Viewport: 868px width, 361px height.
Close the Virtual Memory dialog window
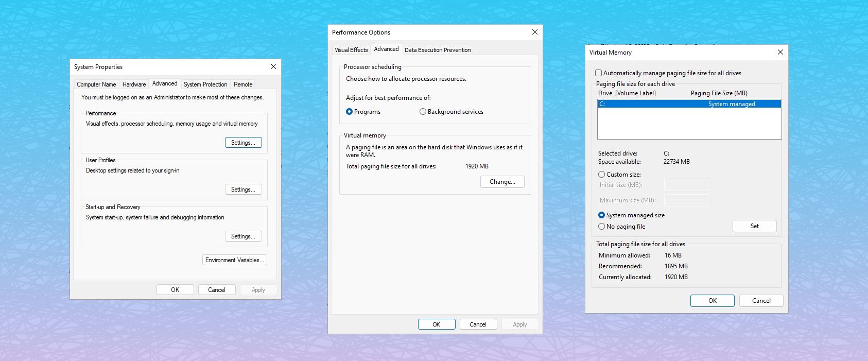tap(780, 52)
